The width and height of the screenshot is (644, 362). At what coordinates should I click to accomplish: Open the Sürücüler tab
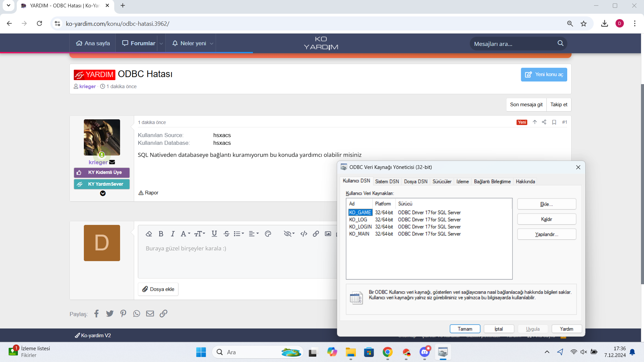(x=442, y=182)
